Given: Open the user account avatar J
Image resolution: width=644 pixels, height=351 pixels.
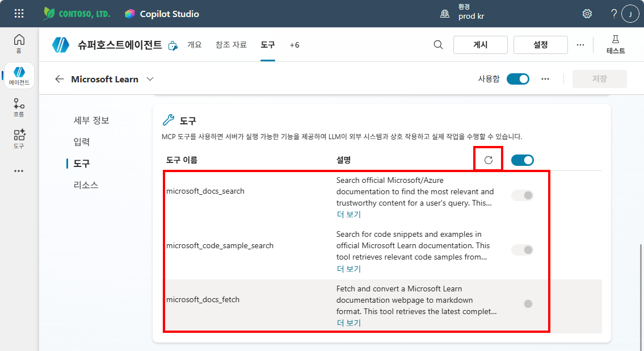Looking at the screenshot, I should [630, 14].
